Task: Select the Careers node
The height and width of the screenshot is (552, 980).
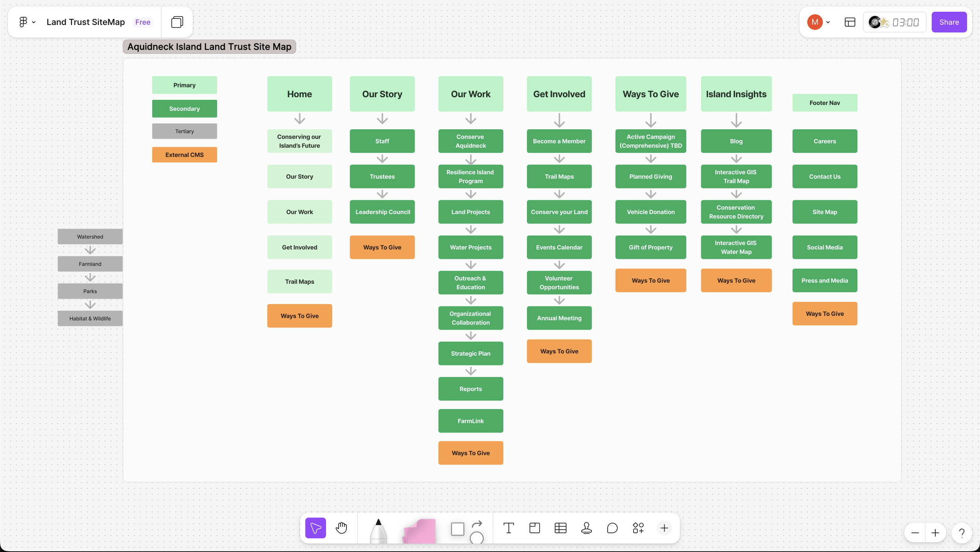Action: click(825, 141)
